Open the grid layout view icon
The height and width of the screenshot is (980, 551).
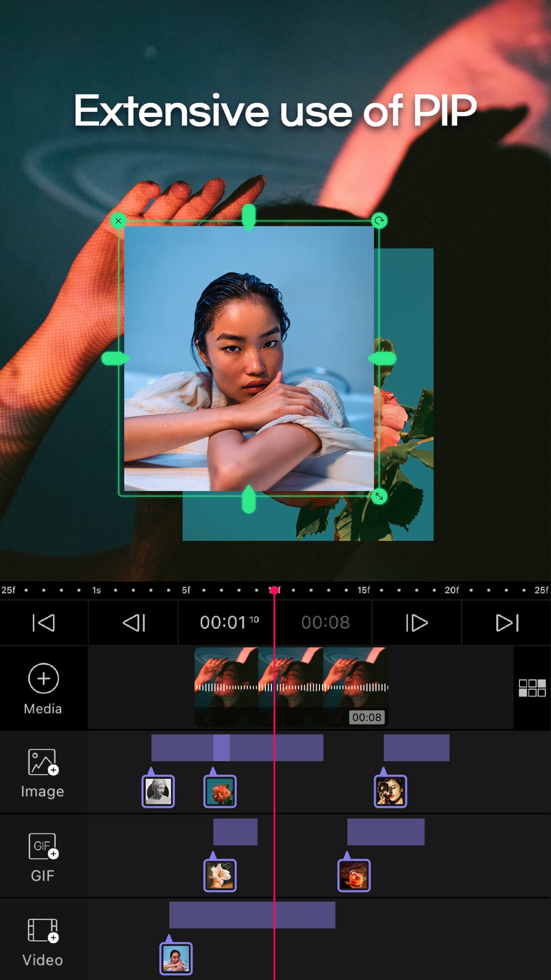(x=532, y=688)
